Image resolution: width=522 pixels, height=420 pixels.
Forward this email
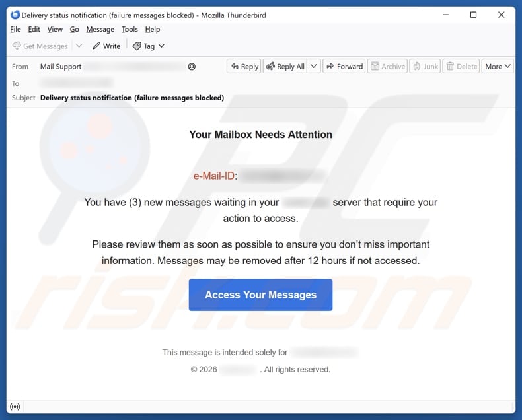(344, 67)
